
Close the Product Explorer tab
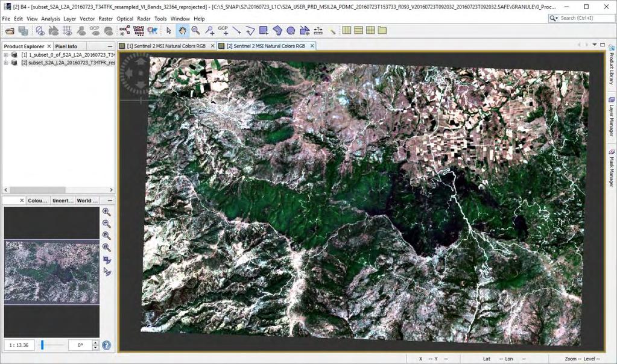coord(49,46)
